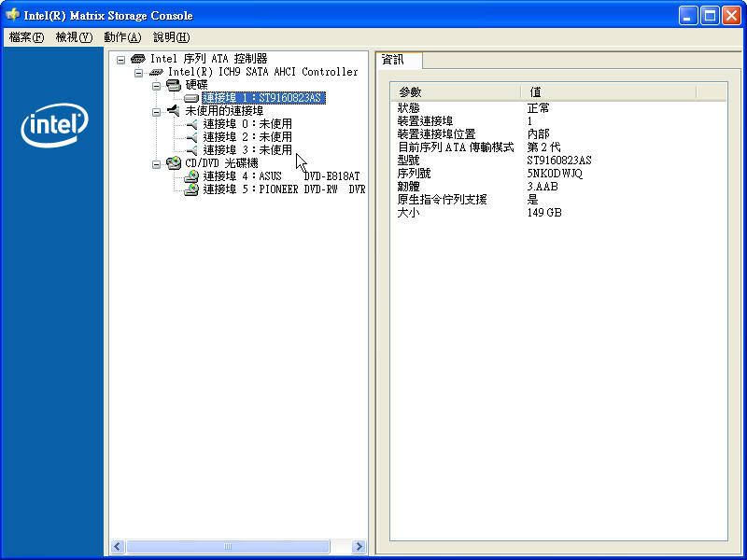Click the disk icon beside 連接埠 1 ST9160823AS
747x560 pixels.
coord(191,98)
